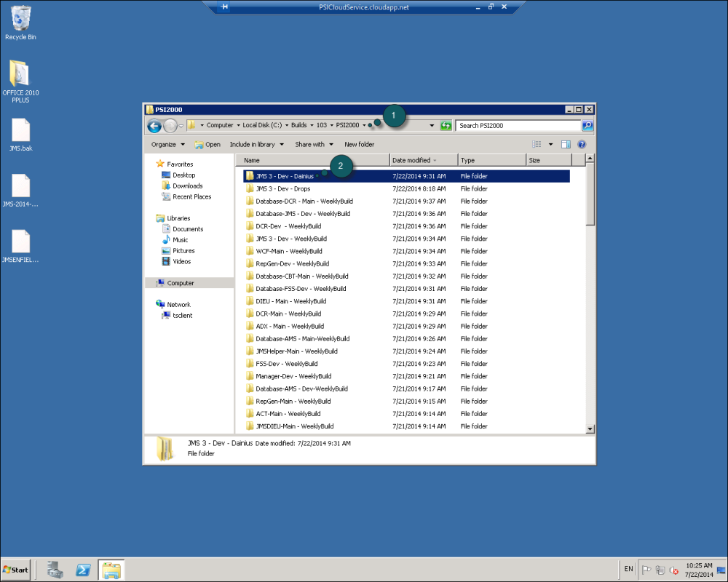This screenshot has width=728, height=582.
Task: Click New folder button
Action: coord(359,144)
